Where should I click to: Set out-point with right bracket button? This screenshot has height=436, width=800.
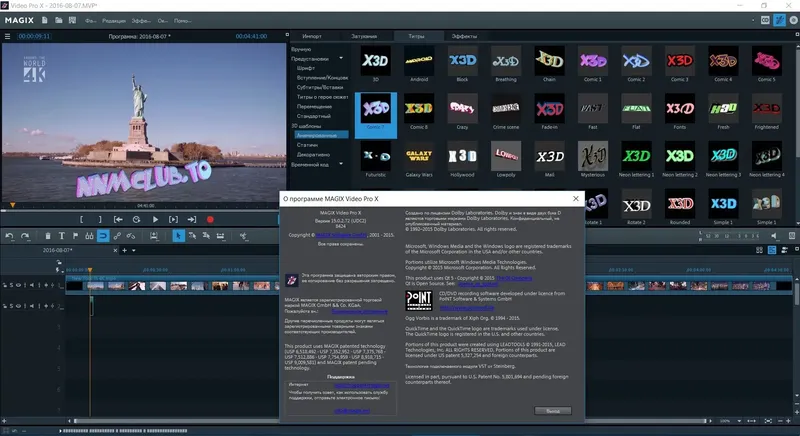100,220
